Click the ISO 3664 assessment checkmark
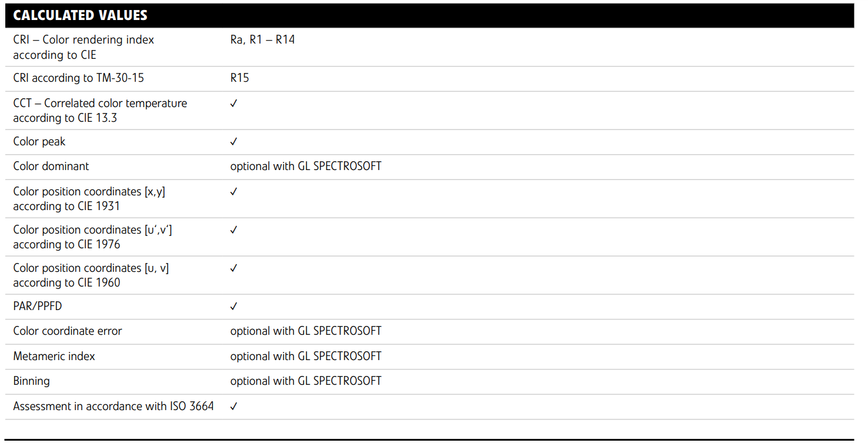Image resolution: width=868 pixels, height=446 pixels. (233, 407)
